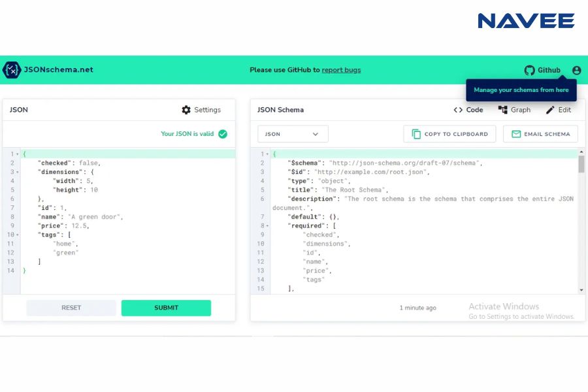Collapse line 1 fold arrow in JSON editor
Viewport: 588px width, 392px height.
17,154
